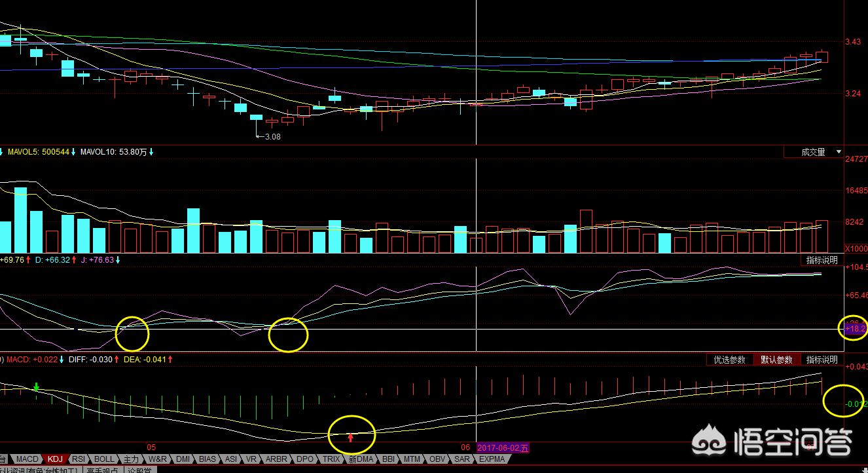This screenshot has width=868, height=473.
Task: Open the 成交量 dropdown
Action: pos(814,152)
